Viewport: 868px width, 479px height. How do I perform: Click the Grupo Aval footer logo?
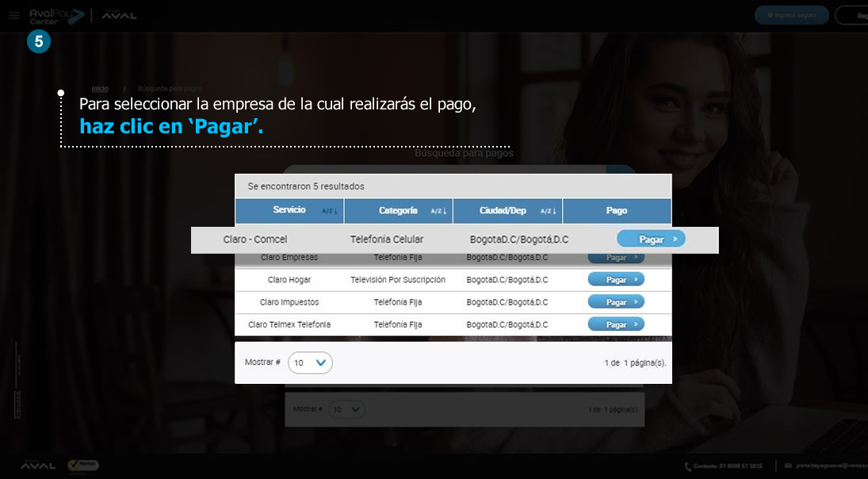point(37,466)
